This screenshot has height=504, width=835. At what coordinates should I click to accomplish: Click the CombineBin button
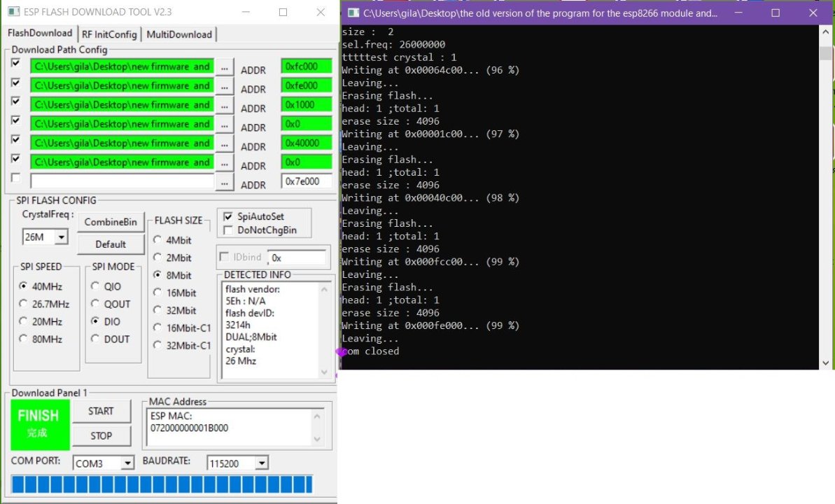pos(111,222)
